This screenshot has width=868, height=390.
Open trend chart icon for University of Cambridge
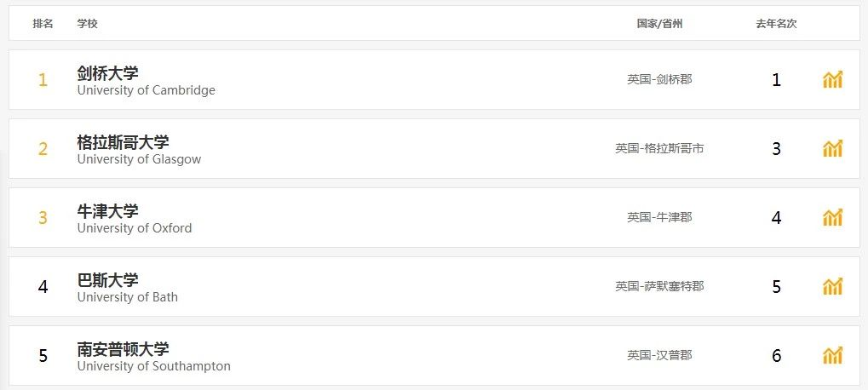click(832, 80)
